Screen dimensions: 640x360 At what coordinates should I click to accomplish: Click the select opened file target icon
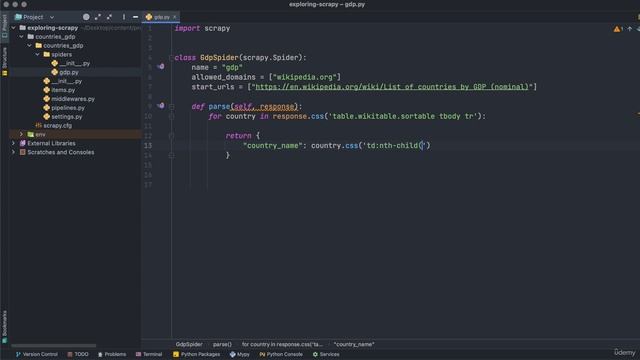click(86, 17)
